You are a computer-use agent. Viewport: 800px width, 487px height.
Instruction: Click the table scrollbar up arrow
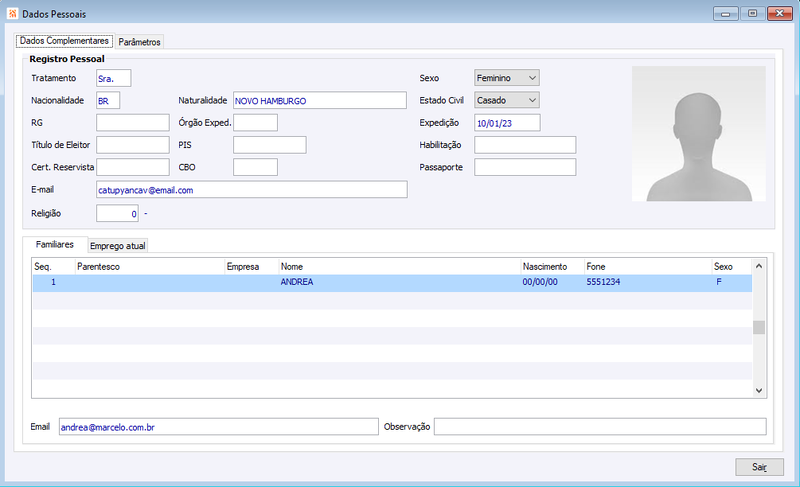click(759, 266)
